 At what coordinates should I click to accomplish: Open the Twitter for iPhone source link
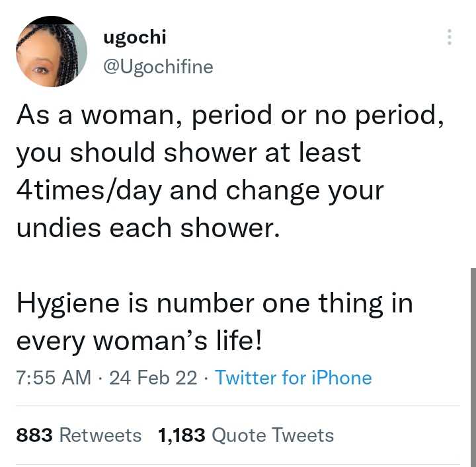click(293, 378)
